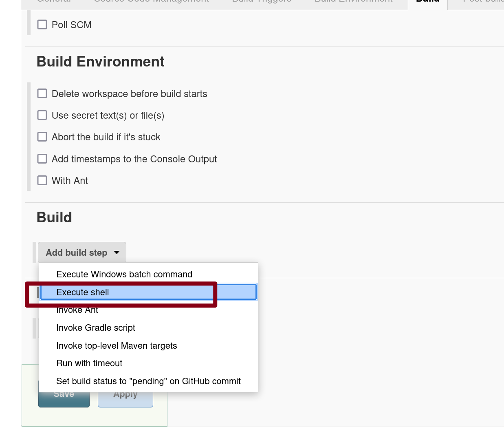Pick Invoke Ant build step
Viewport: 504px width, 445px height.
(77, 310)
